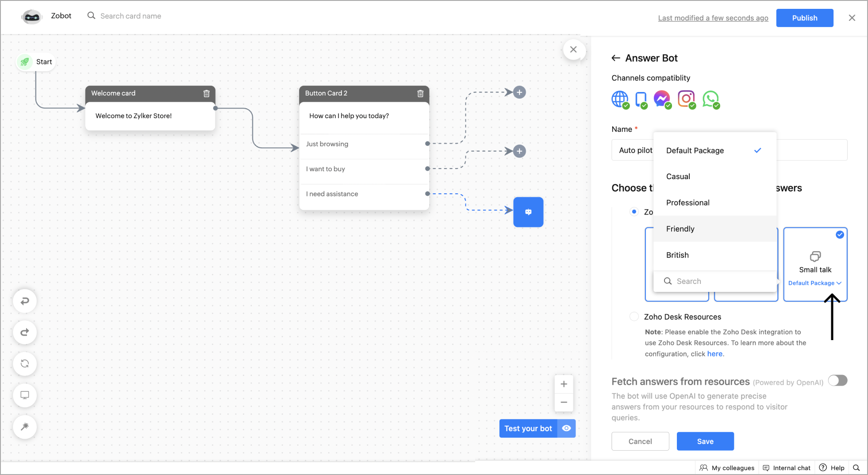
Task: Click the website channel globe icon
Action: pos(620,100)
